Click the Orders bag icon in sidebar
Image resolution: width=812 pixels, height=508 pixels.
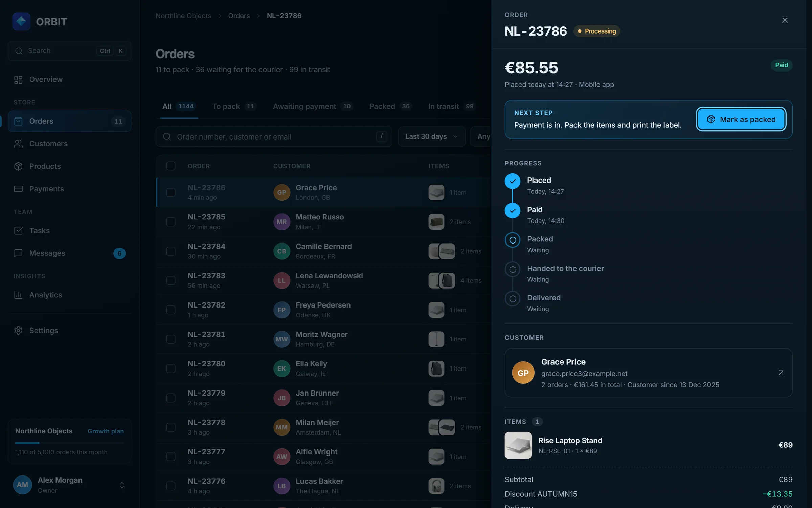[x=18, y=121]
